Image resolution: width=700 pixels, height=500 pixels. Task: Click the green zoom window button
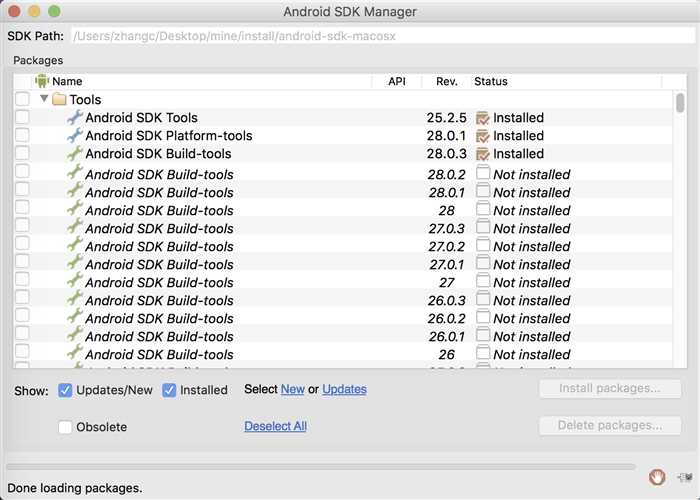[x=54, y=11]
